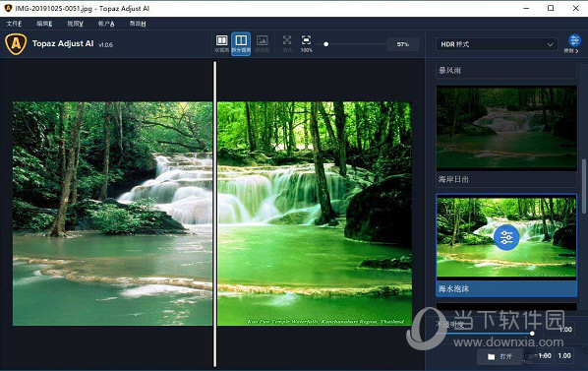588x371 pixels.
Task: Click the opacity slider handle
Action: tap(532, 333)
